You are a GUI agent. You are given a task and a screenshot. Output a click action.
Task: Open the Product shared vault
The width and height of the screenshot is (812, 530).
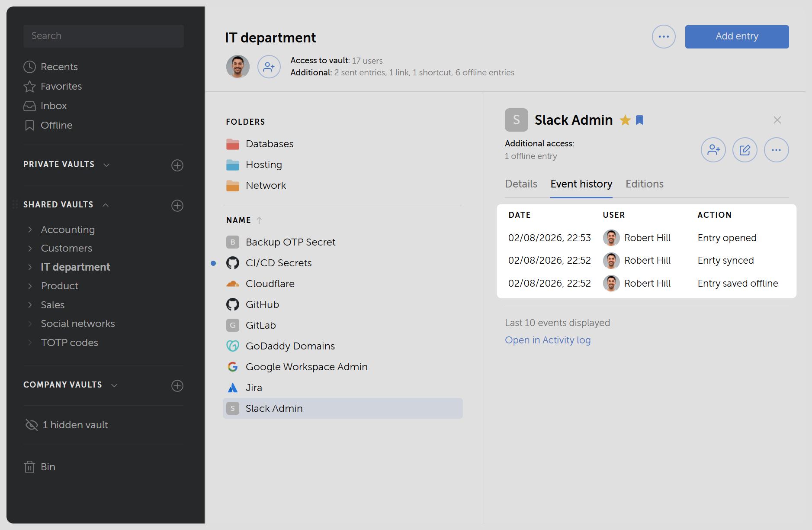(60, 286)
